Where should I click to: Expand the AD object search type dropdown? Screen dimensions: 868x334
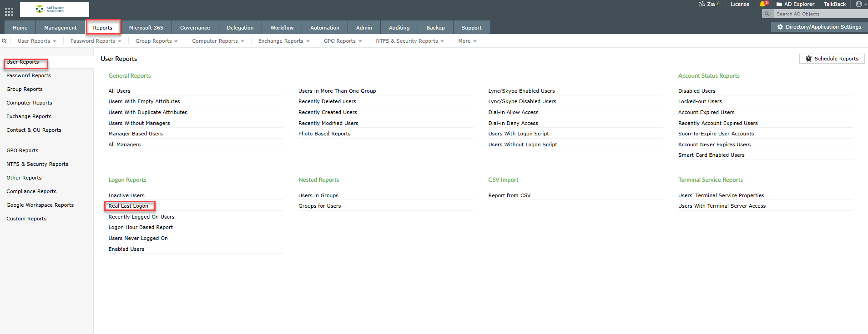768,14
